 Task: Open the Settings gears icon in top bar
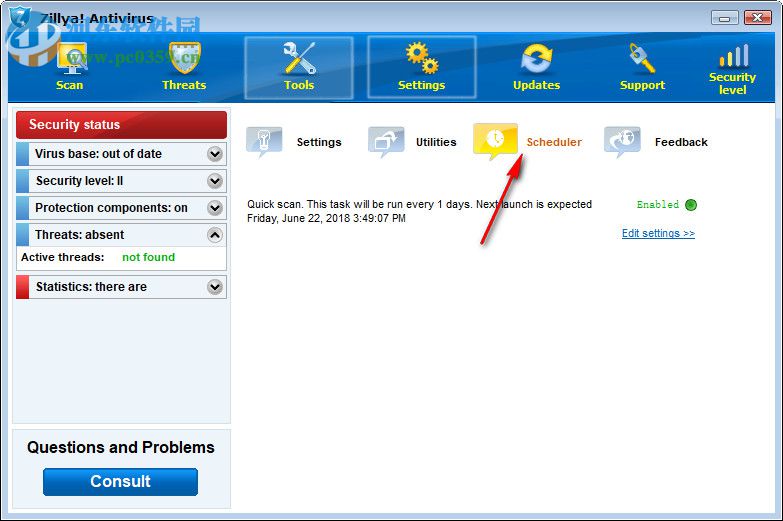[x=421, y=58]
